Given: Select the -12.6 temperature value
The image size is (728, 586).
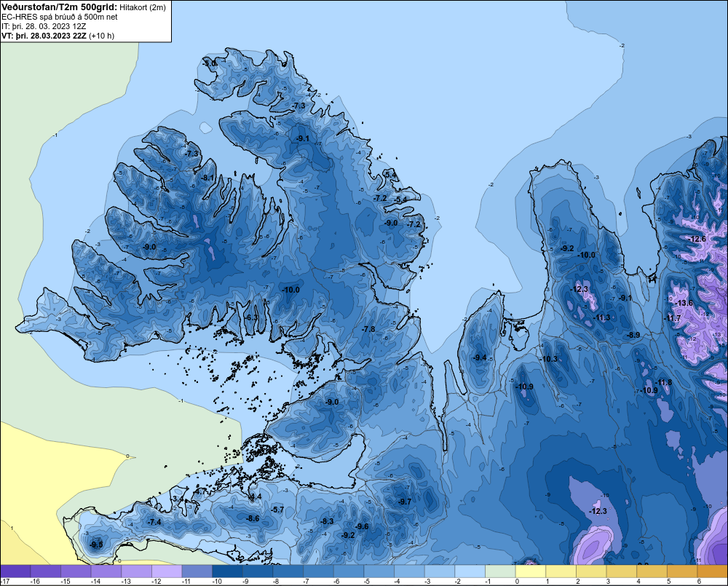Looking at the screenshot, I should pos(697,239).
